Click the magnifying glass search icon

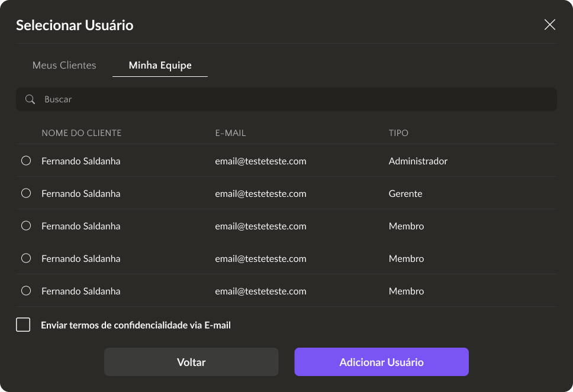30,99
